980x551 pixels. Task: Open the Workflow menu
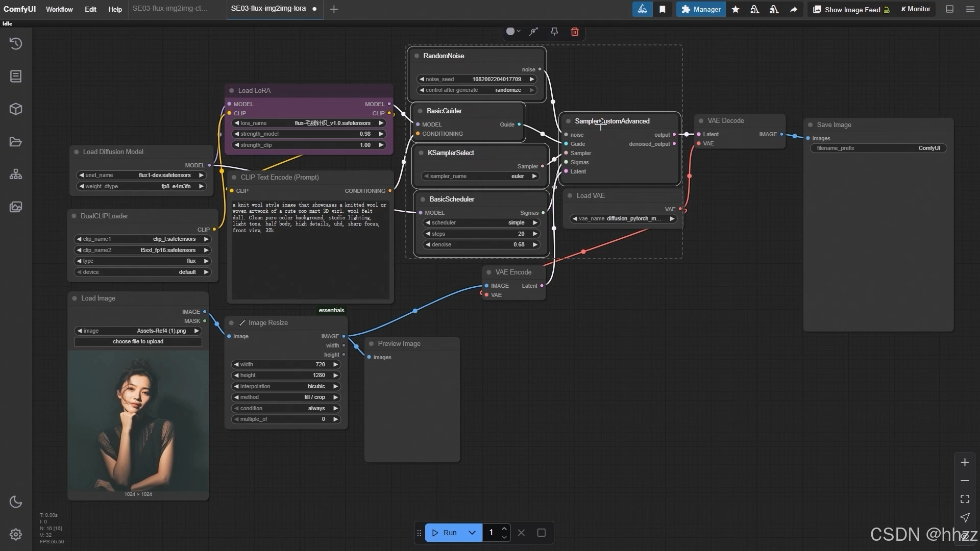59,9
